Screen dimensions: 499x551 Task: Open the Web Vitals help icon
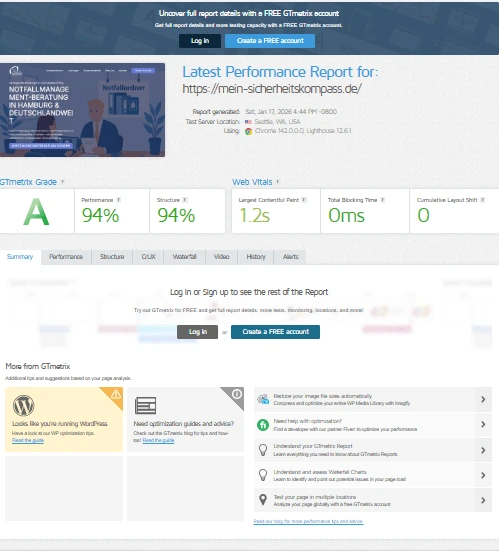[x=278, y=182]
